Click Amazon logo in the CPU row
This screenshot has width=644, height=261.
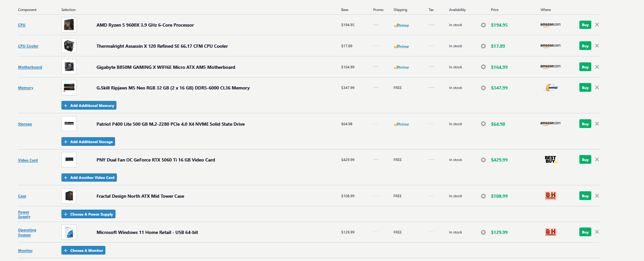[550, 25]
